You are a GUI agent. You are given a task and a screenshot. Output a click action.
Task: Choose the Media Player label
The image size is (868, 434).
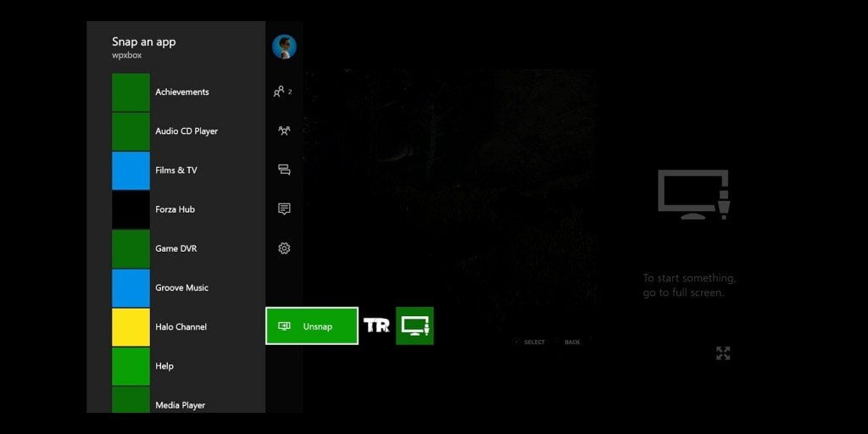pyautogui.click(x=181, y=405)
